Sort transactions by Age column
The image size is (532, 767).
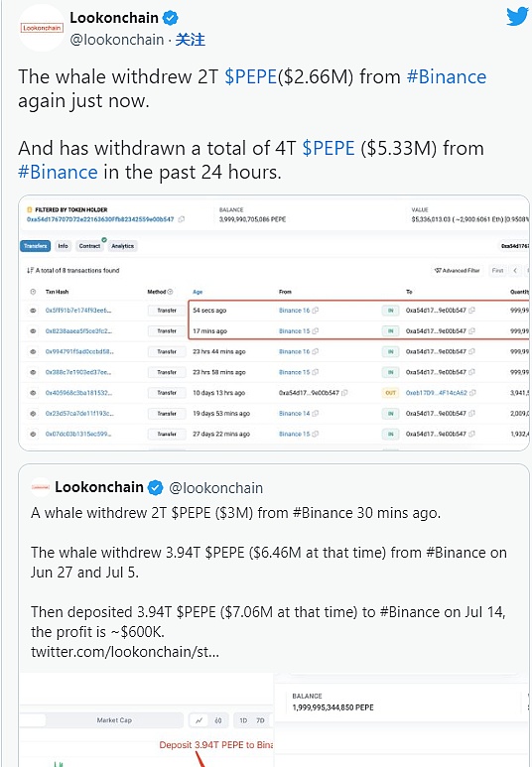(198, 292)
